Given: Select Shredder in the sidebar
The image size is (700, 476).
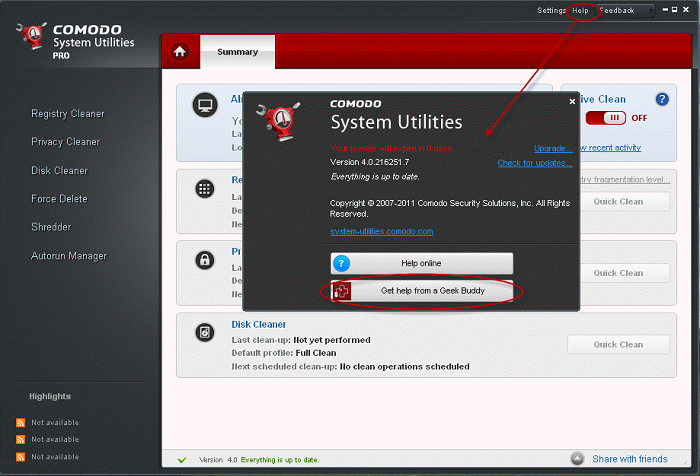Looking at the screenshot, I should (x=51, y=227).
